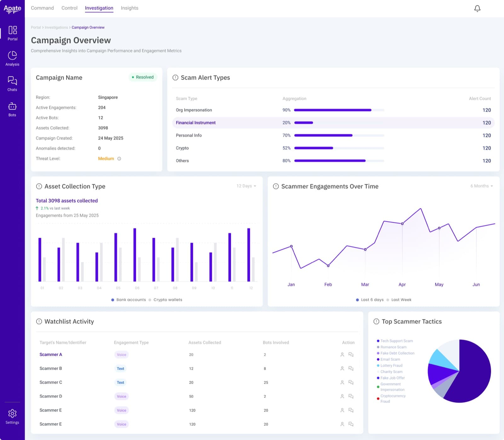This screenshot has height=440, width=504.
Task: Click Text tag for Scammer B
Action: tap(121, 369)
